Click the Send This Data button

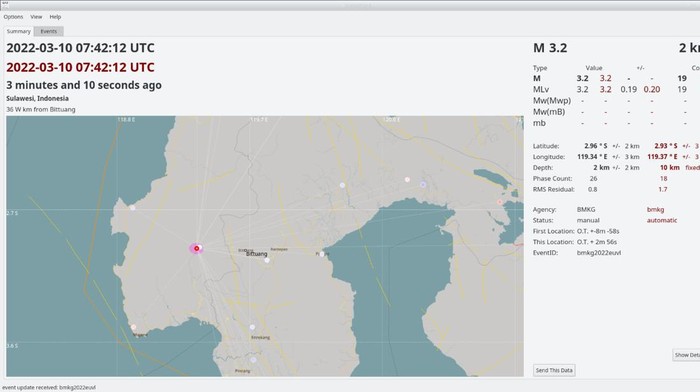coord(554,370)
